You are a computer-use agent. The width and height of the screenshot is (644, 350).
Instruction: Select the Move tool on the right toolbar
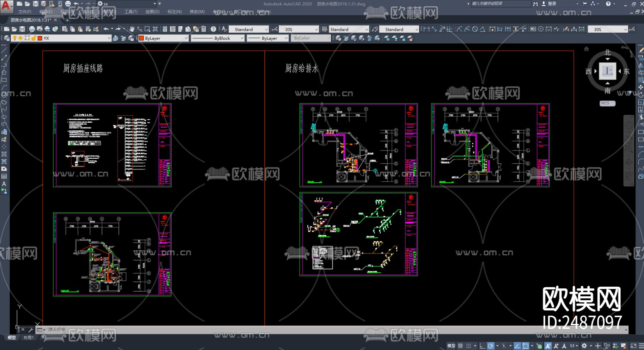click(640, 87)
